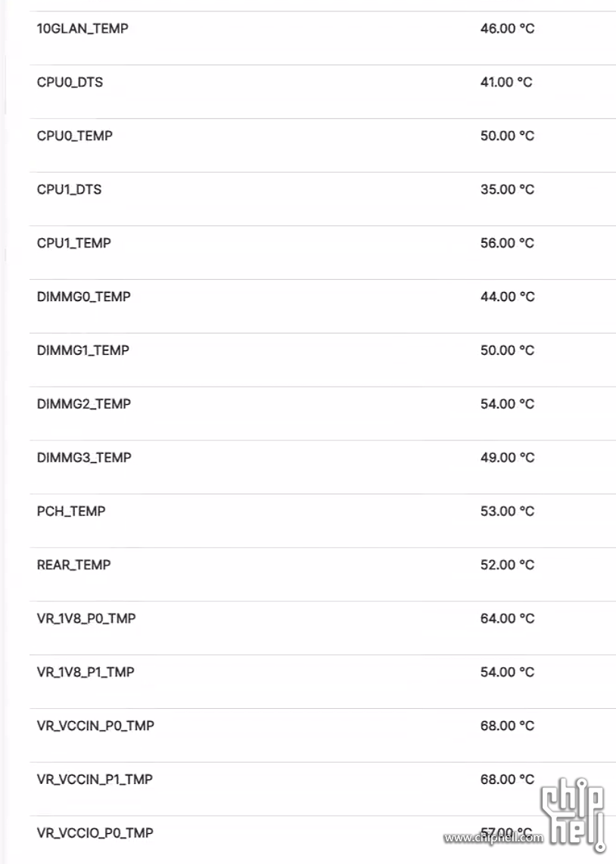Image resolution: width=616 pixels, height=864 pixels.
Task: Click the DIMMG2_TEMP sensor label
Action: pos(84,404)
